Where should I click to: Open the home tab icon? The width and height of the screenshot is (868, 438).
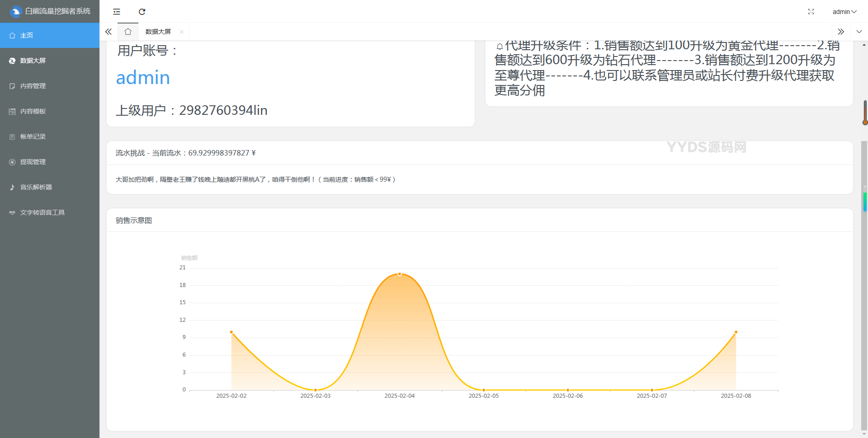click(x=128, y=32)
